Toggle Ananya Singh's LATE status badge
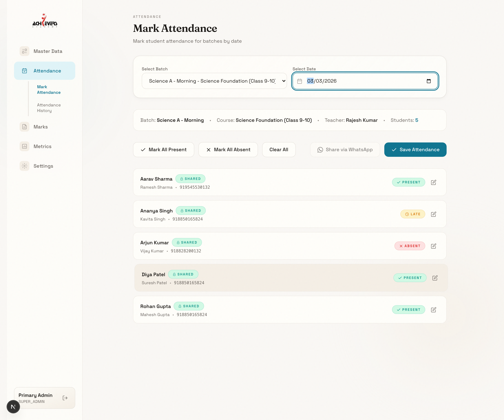This screenshot has height=420, width=504. click(x=412, y=214)
